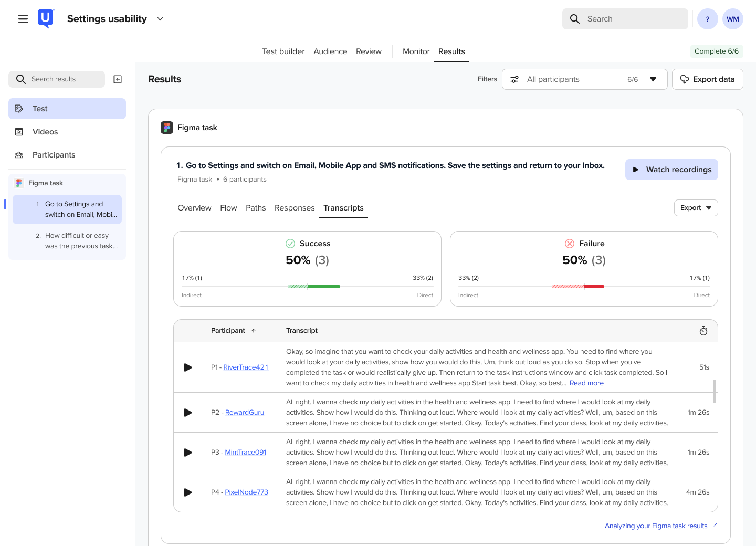Viewport: 756px width, 546px height.
Task: Open the All participants filter dropdown
Action: coord(585,79)
